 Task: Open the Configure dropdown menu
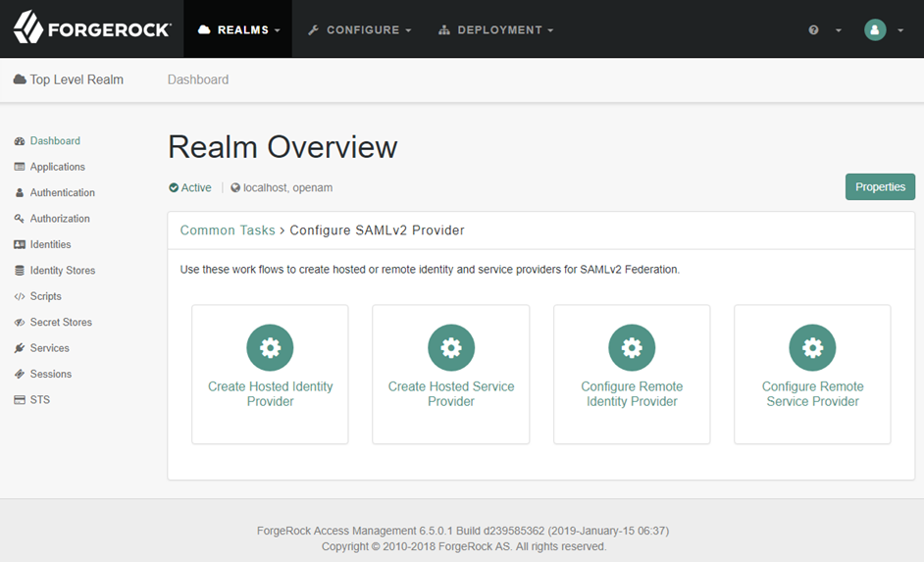point(359,29)
